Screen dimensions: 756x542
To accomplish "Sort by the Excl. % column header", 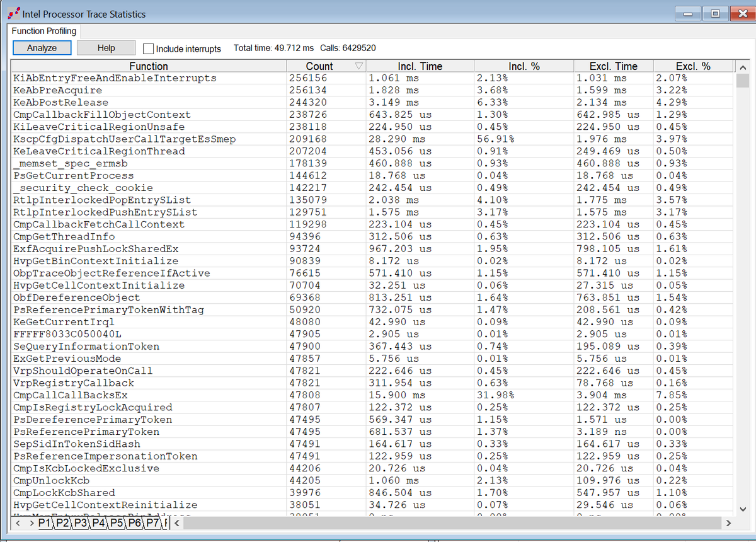I will 693,66.
